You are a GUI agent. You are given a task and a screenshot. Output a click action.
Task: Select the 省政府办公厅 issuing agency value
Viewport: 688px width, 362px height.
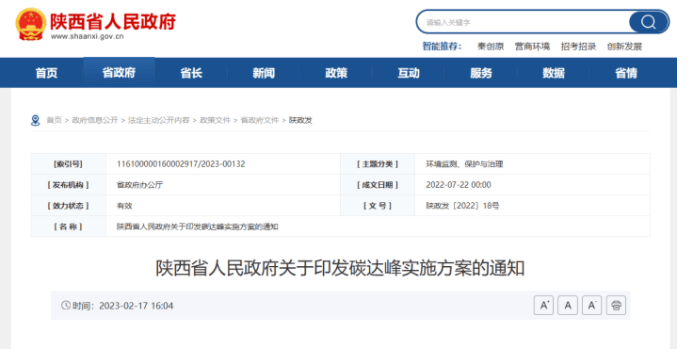coord(140,185)
